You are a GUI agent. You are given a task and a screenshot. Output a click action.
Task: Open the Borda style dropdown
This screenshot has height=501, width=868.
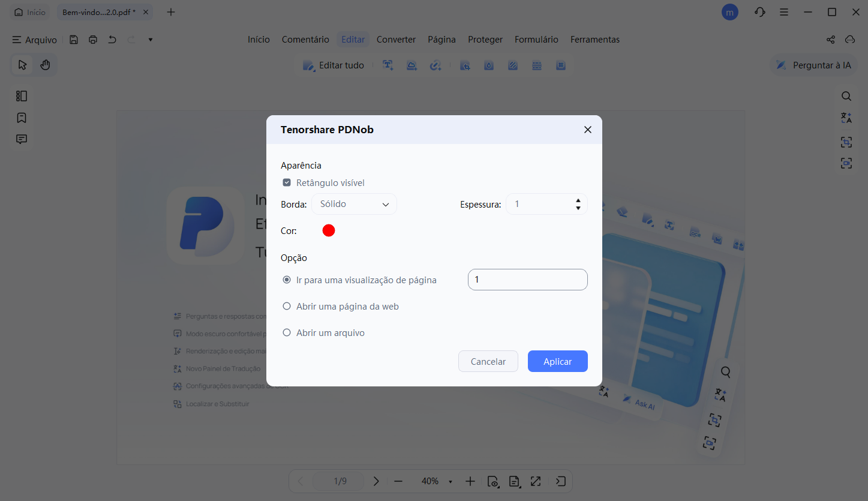click(354, 204)
